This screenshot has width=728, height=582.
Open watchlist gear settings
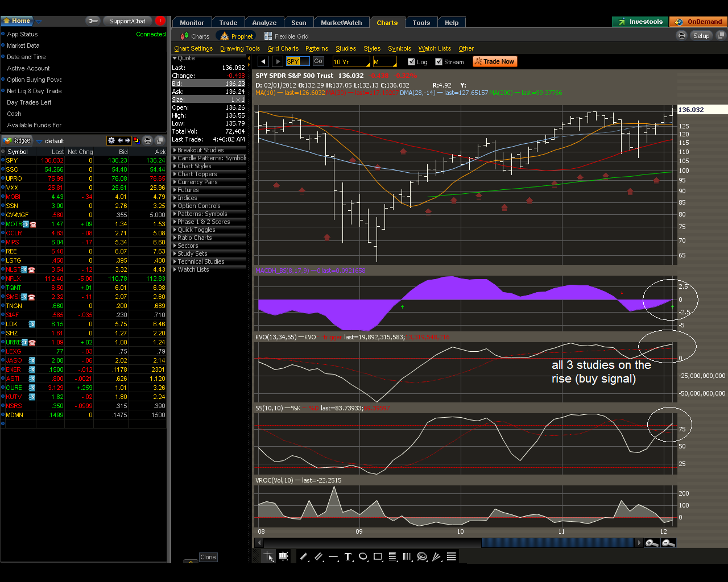click(x=111, y=140)
